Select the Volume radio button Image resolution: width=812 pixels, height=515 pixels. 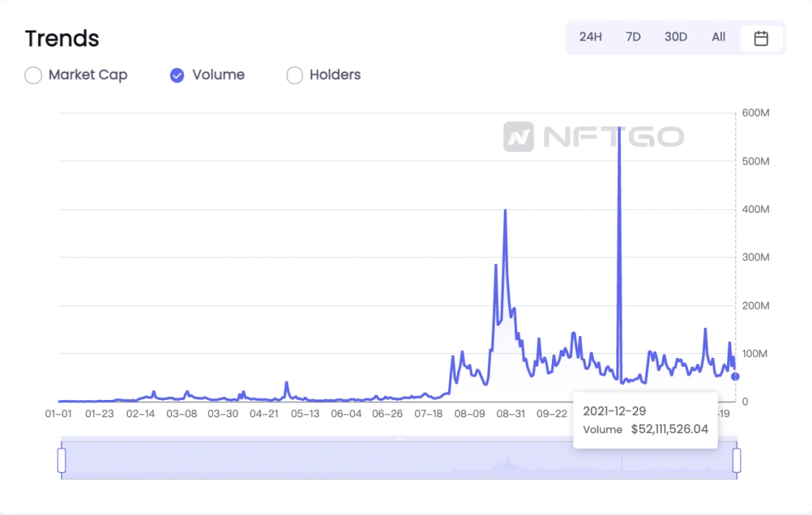click(177, 75)
